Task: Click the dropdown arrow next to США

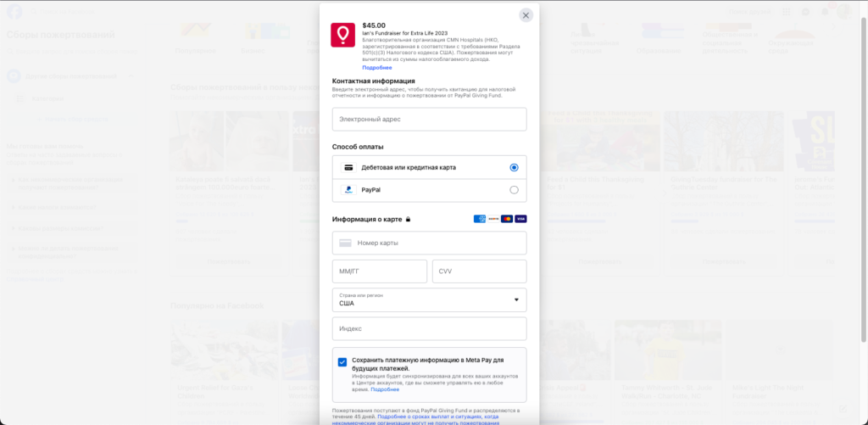Action: pos(516,299)
